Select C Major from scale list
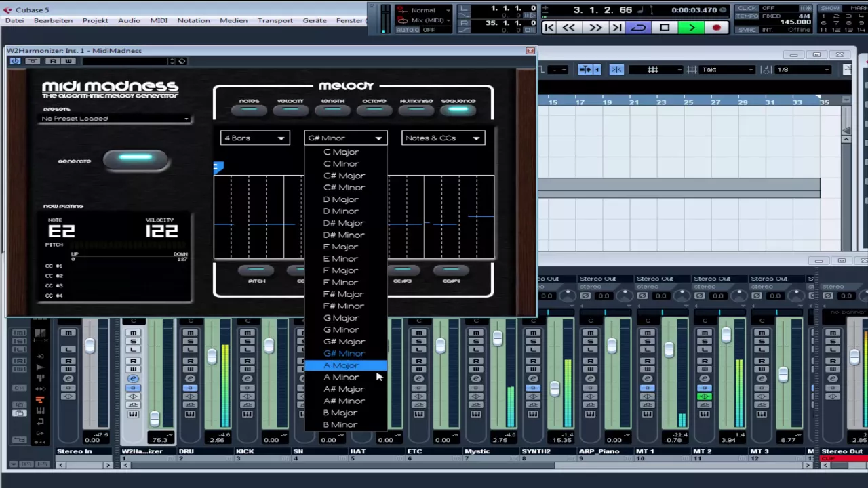Screen dimensions: 868x488 point(346,152)
